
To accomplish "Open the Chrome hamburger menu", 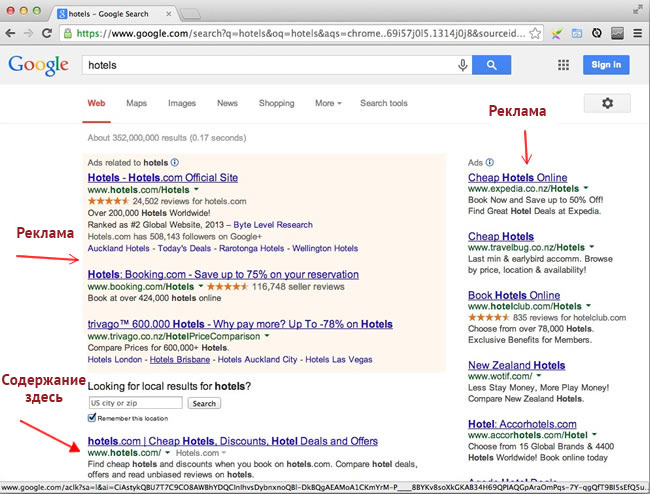I will click(637, 33).
